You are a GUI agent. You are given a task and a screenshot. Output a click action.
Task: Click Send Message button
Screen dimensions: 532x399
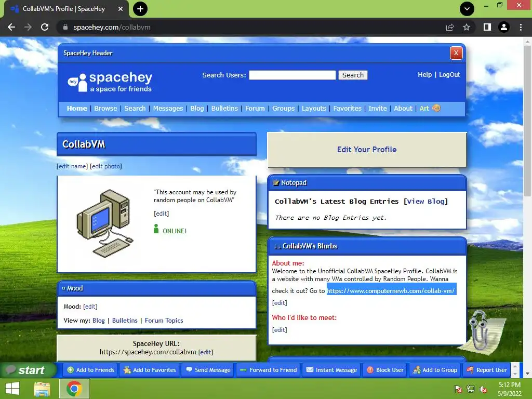(208, 370)
